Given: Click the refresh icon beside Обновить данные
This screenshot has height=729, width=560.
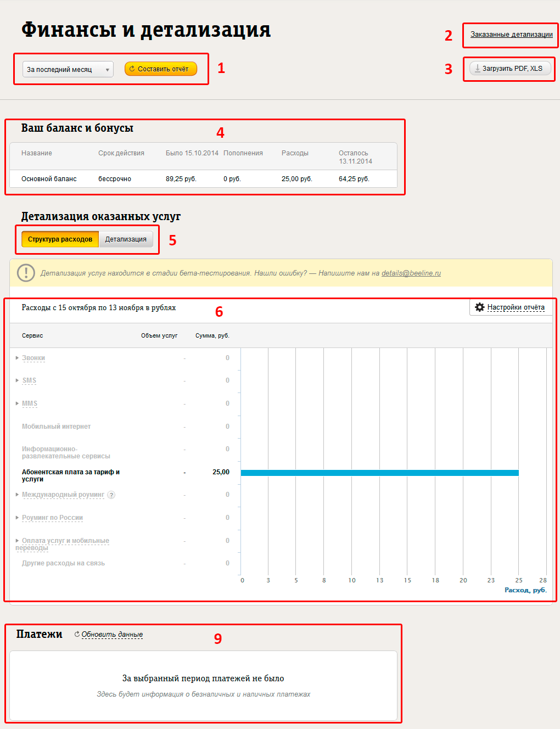Looking at the screenshot, I should click(x=77, y=634).
